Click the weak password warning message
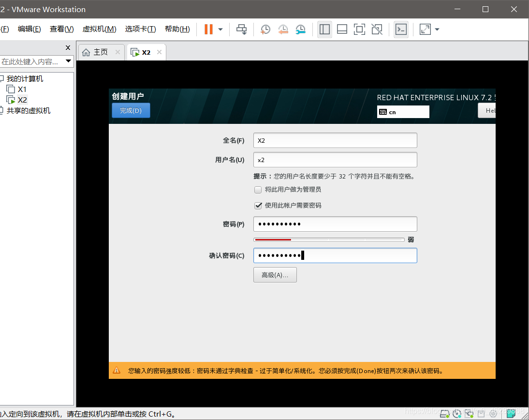529x420 pixels. coord(285,371)
